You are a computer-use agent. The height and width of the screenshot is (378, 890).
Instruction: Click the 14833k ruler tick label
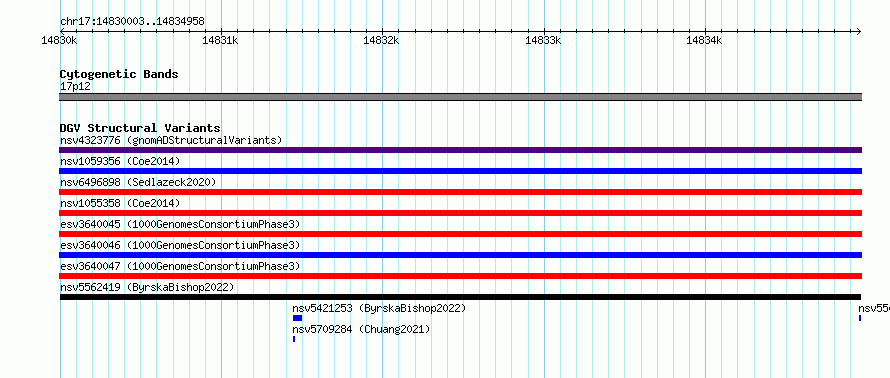[x=544, y=40]
